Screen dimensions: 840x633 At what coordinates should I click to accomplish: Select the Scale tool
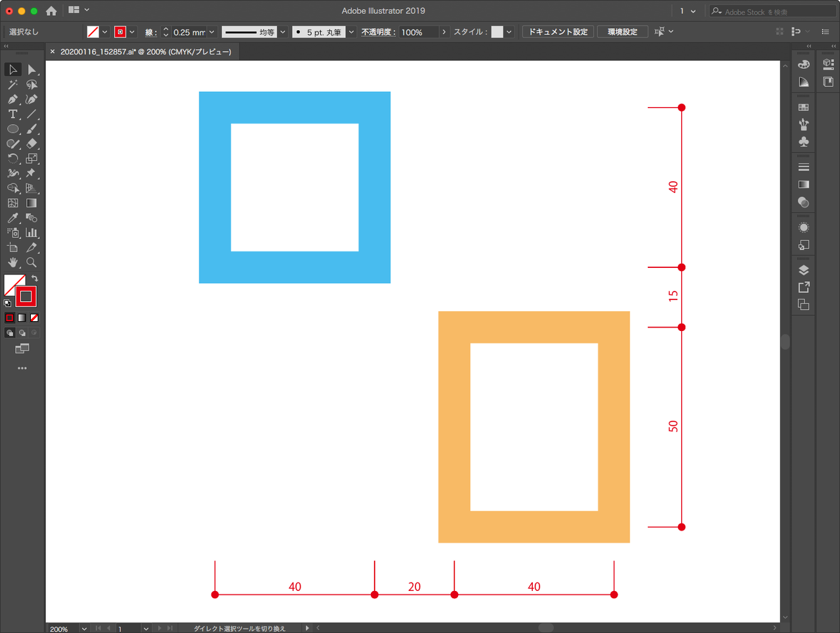[31, 159]
